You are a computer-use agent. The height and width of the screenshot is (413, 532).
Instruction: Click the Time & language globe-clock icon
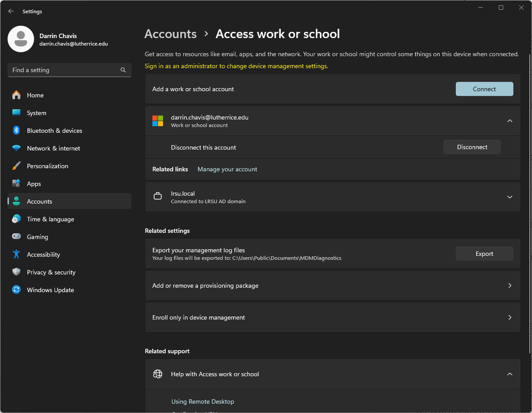pyautogui.click(x=16, y=219)
